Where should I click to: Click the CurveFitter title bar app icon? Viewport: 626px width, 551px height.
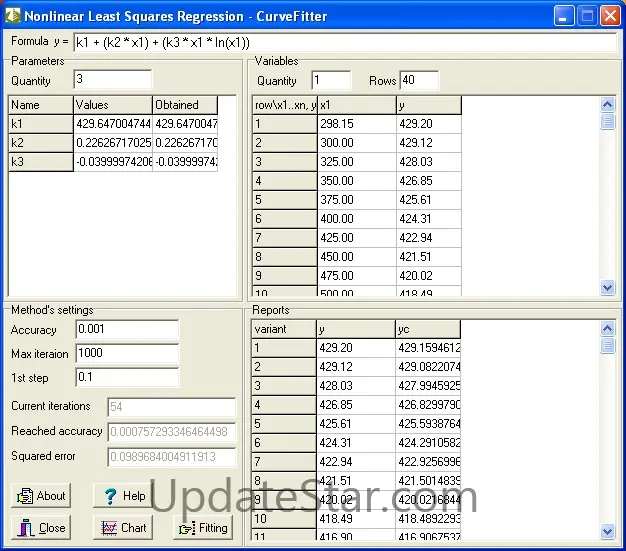13,16
